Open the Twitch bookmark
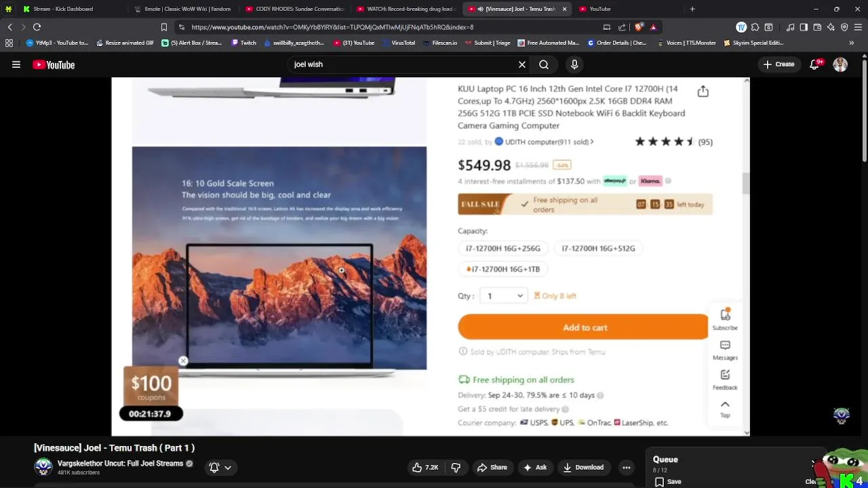The width and height of the screenshot is (868, 488). point(244,43)
